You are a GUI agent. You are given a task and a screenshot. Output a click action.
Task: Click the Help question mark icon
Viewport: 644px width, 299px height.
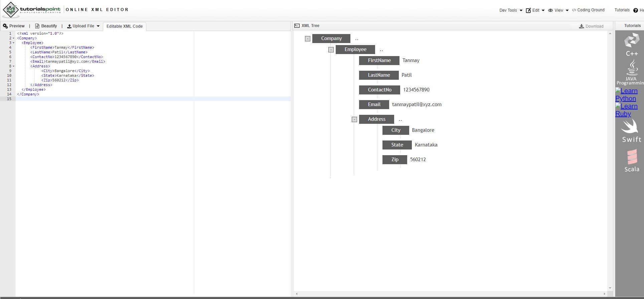(x=636, y=10)
